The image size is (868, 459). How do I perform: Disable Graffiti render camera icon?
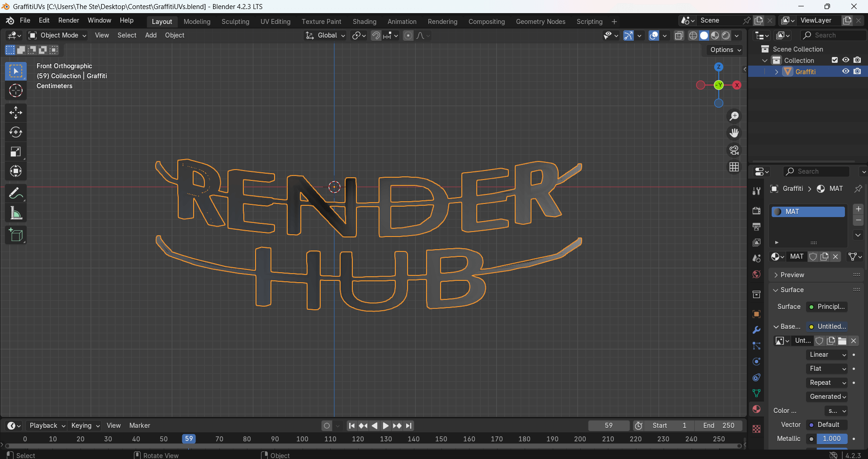[x=857, y=71]
